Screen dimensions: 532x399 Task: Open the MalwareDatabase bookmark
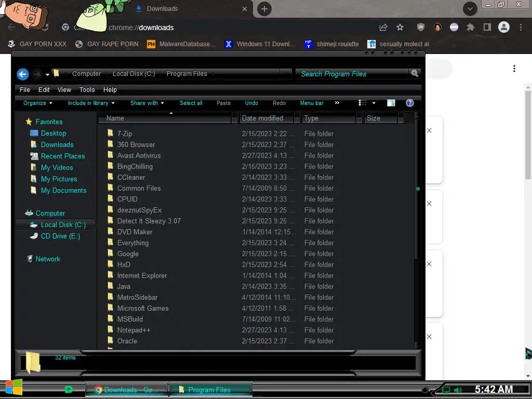tap(181, 44)
